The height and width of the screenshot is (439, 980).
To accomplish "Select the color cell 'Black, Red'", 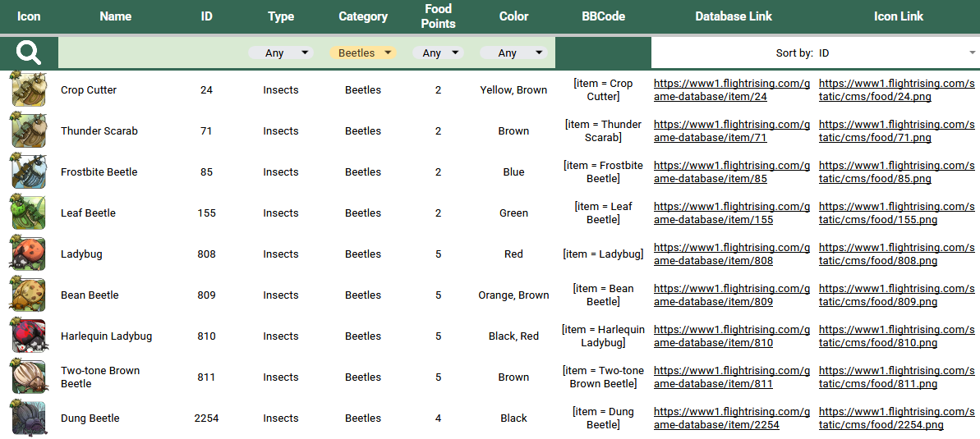I will click(x=513, y=336).
